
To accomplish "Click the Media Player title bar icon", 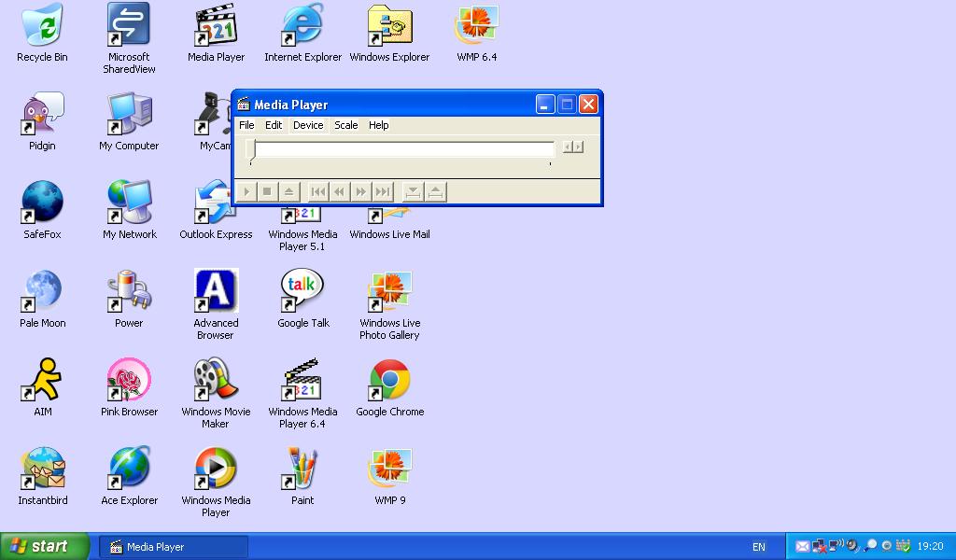I will tap(244, 105).
